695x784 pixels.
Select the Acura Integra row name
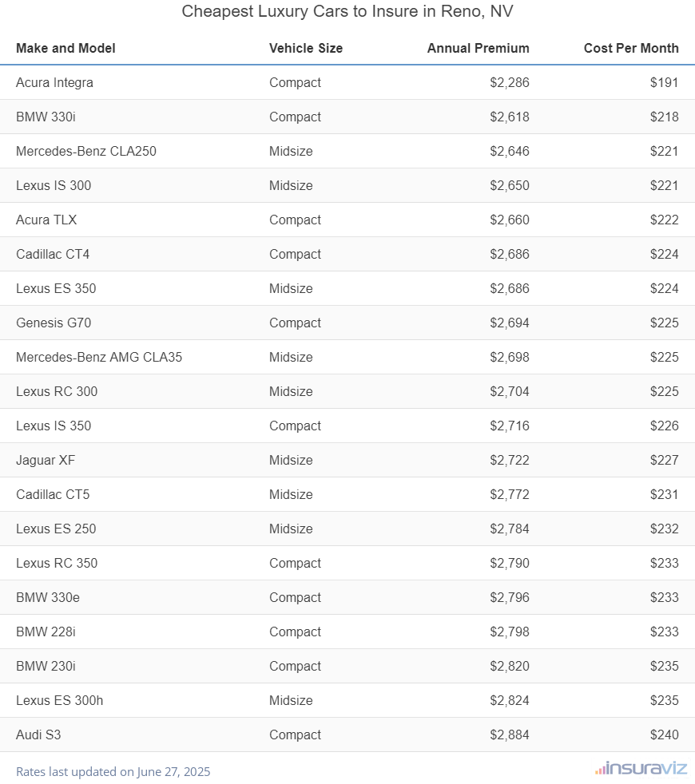pos(54,82)
